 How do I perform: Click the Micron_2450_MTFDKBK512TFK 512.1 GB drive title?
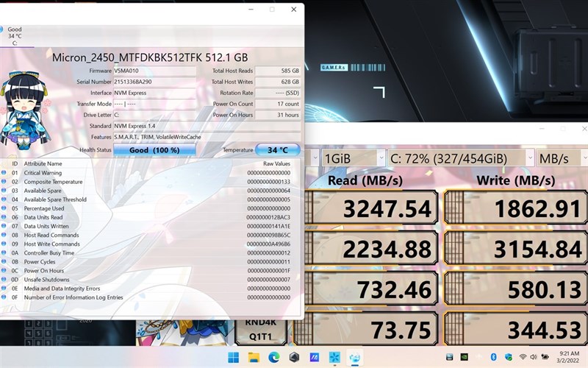tap(150, 57)
